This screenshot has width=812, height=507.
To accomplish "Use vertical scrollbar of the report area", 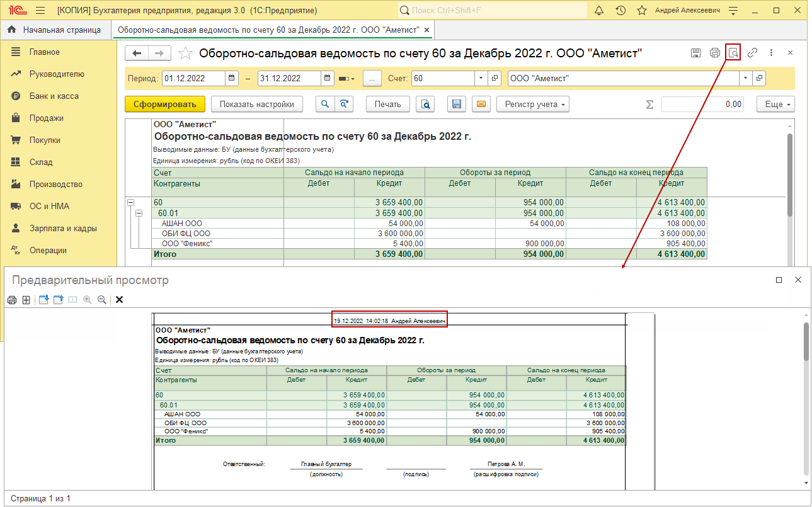I will [x=790, y=175].
